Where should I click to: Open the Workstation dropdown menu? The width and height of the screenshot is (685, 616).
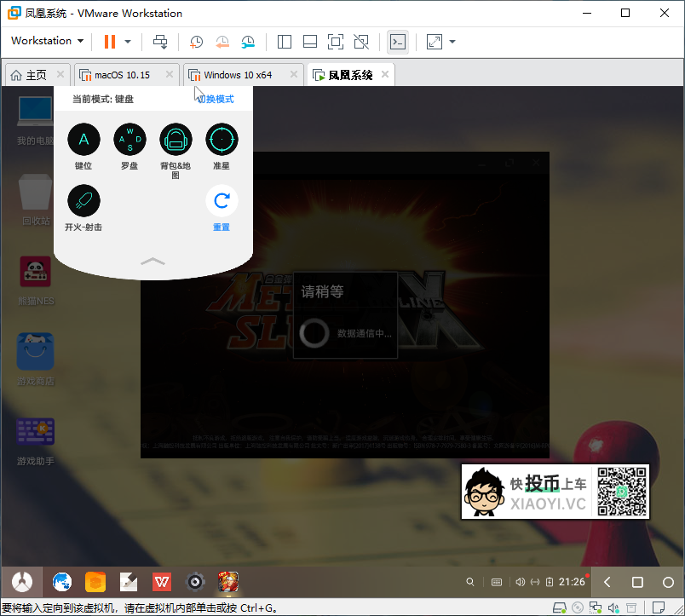(x=47, y=41)
